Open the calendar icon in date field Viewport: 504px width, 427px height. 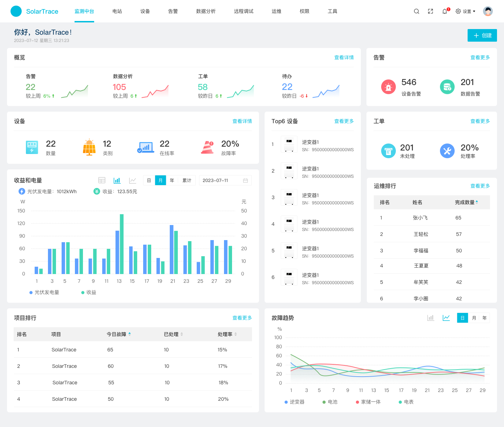coord(245,181)
